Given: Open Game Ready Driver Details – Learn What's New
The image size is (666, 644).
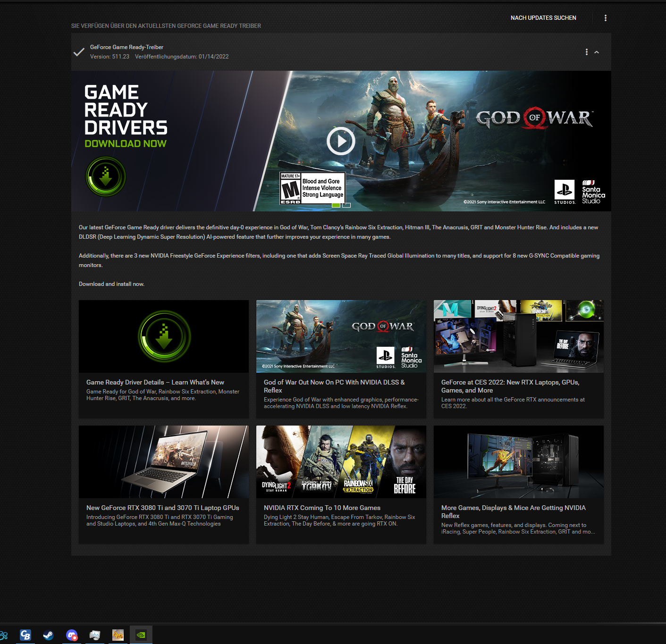Looking at the screenshot, I should [155, 382].
